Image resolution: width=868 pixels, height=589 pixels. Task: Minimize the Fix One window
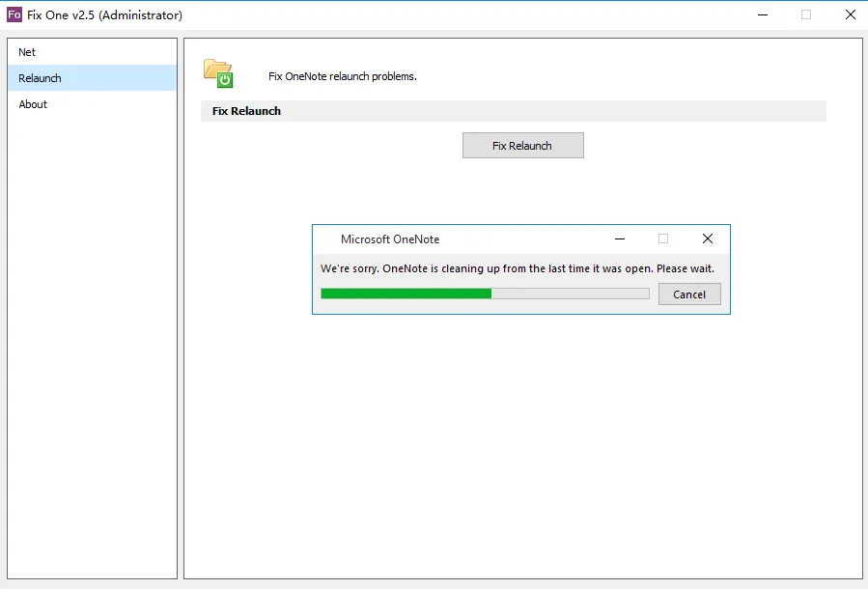pyautogui.click(x=763, y=14)
